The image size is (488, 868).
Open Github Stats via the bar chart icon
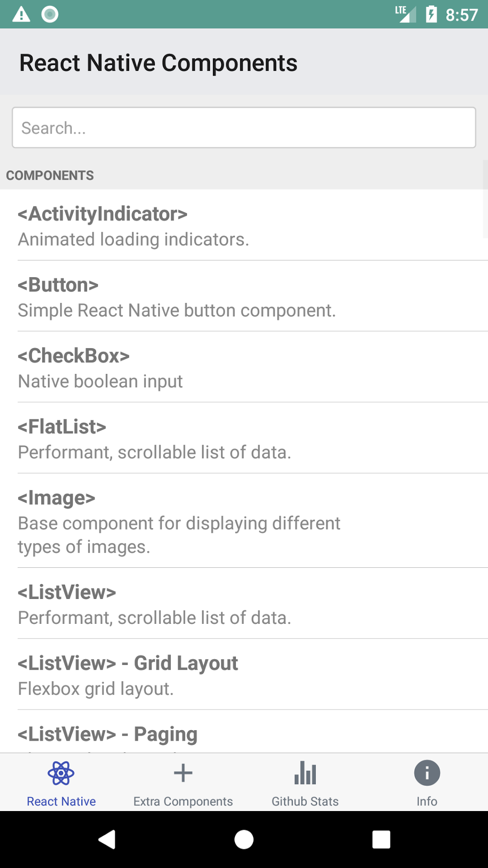click(x=305, y=772)
